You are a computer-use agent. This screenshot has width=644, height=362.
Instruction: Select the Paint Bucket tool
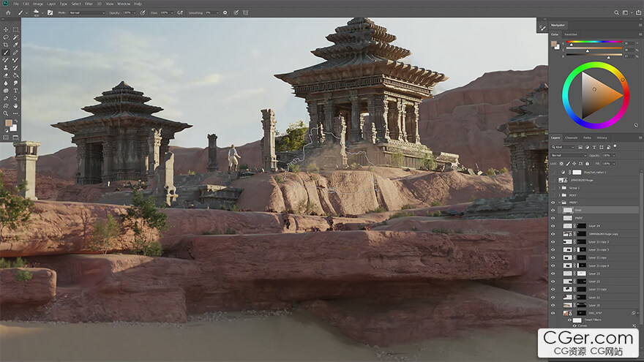(x=15, y=75)
